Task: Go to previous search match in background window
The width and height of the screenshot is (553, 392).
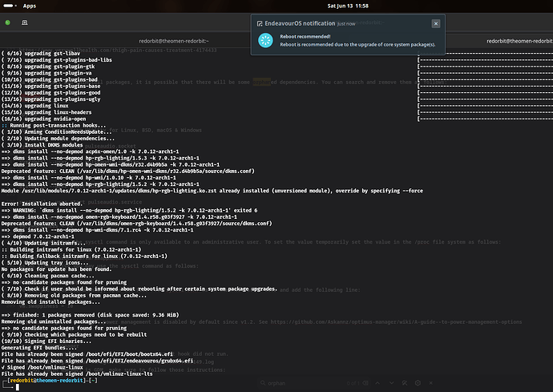Action: (x=377, y=383)
